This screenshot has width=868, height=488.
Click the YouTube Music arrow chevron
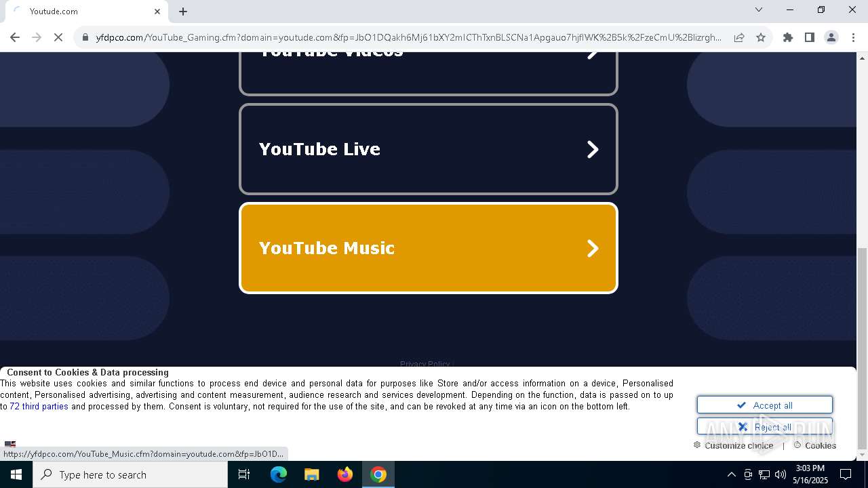tap(593, 248)
